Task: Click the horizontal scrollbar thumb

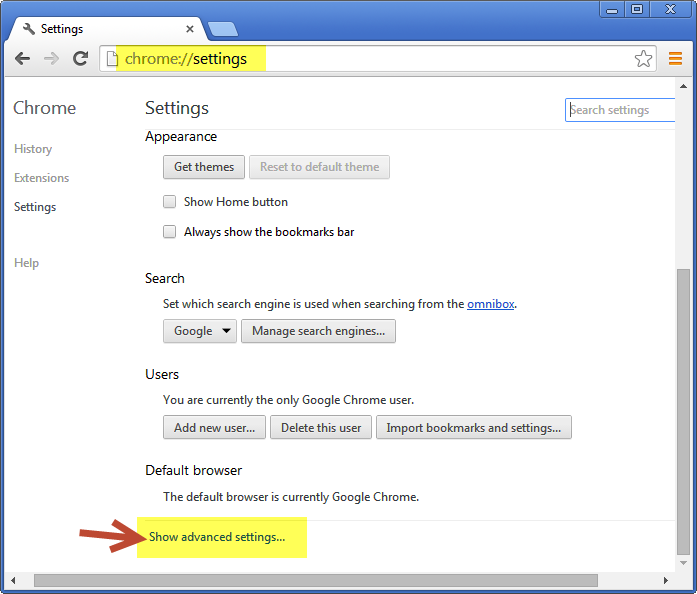Action: pyautogui.click(x=316, y=580)
